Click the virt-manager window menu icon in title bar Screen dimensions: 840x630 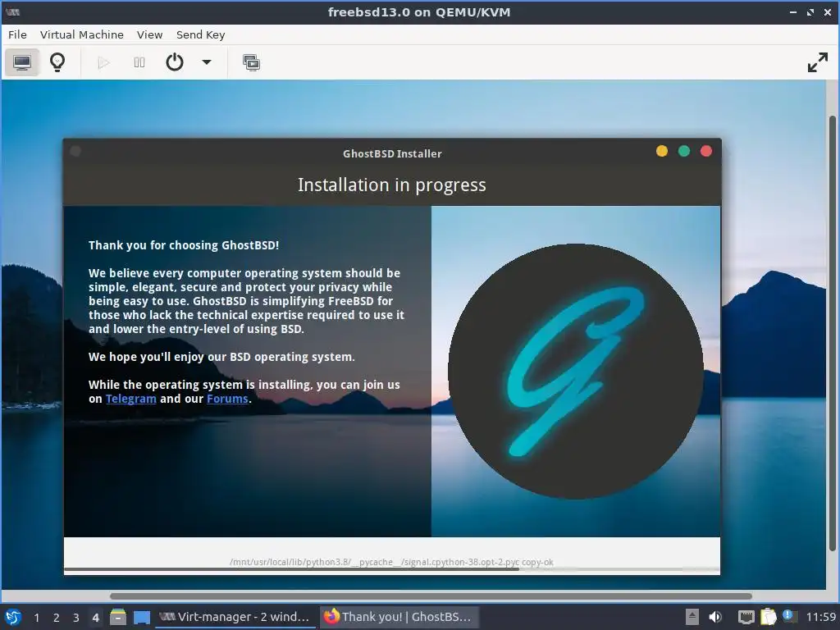(x=13, y=11)
